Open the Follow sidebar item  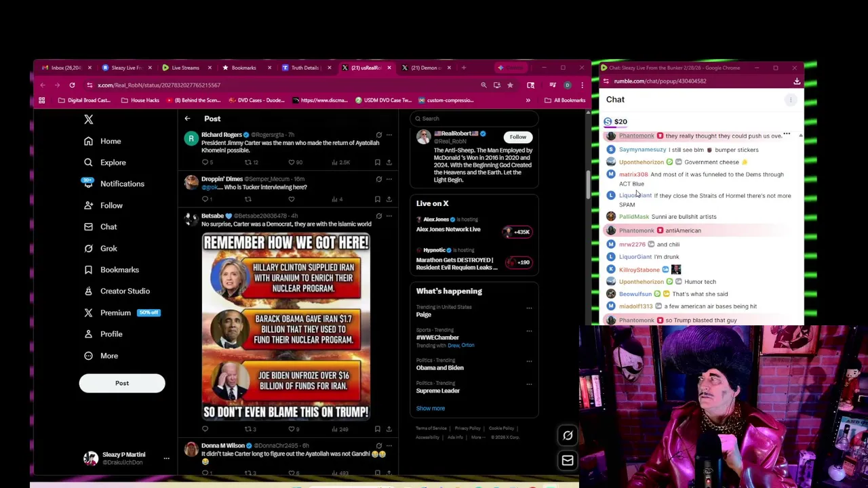point(103,205)
